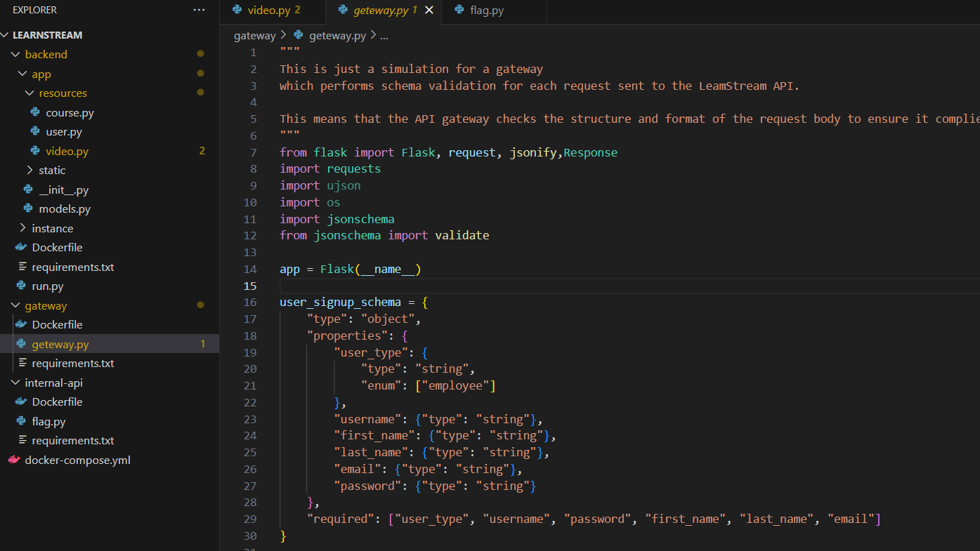Click the Docker icon of backend Dockerfile
Image resolution: width=980 pixels, height=551 pixels.
pyautogui.click(x=21, y=247)
